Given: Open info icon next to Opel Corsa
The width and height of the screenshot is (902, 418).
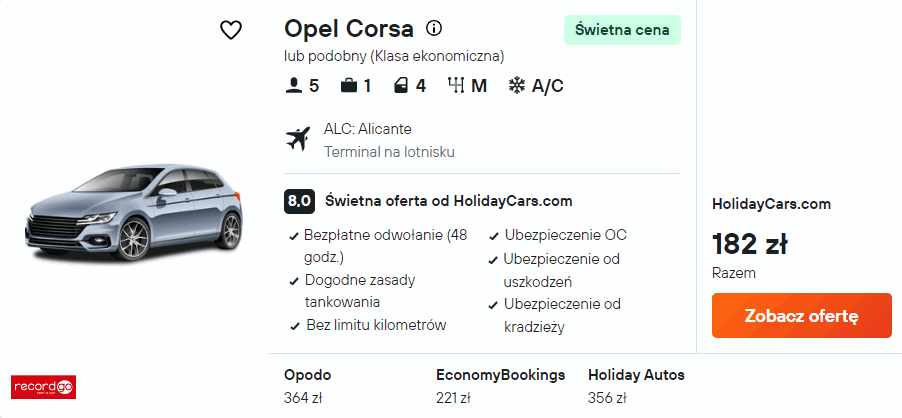Looking at the screenshot, I should click(434, 28).
